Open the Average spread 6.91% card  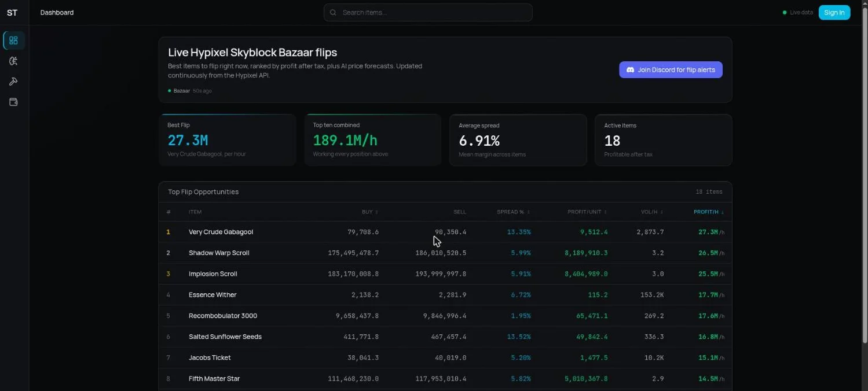coord(518,140)
